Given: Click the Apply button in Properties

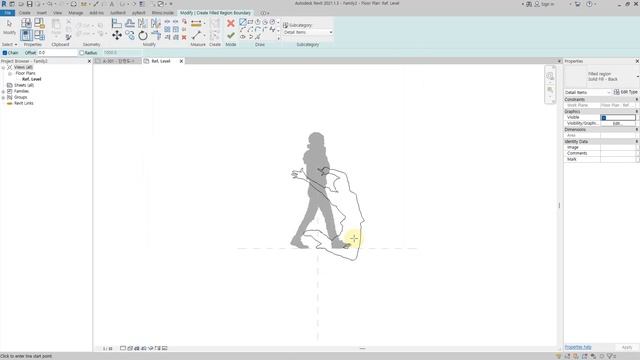Looking at the screenshot, I should pyautogui.click(x=627, y=347).
